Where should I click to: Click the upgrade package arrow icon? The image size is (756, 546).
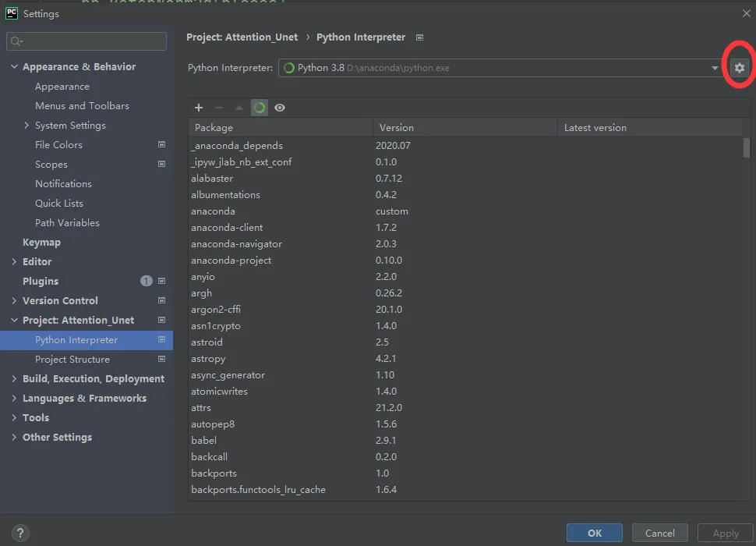pos(239,108)
